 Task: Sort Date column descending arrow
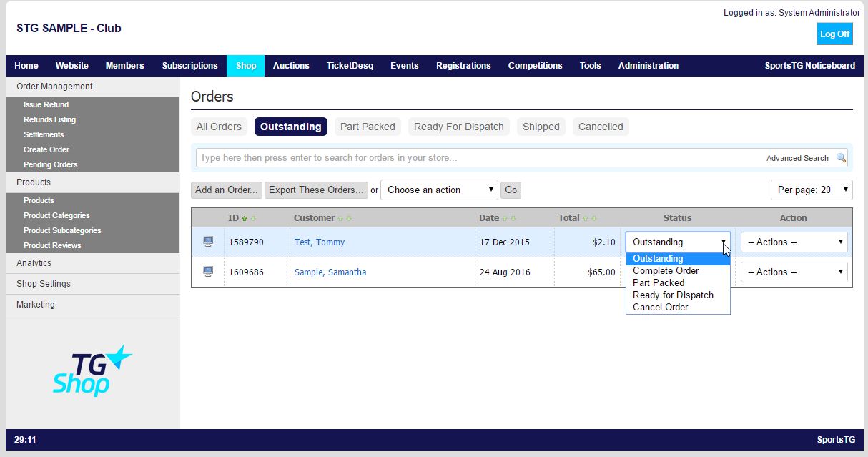point(513,218)
